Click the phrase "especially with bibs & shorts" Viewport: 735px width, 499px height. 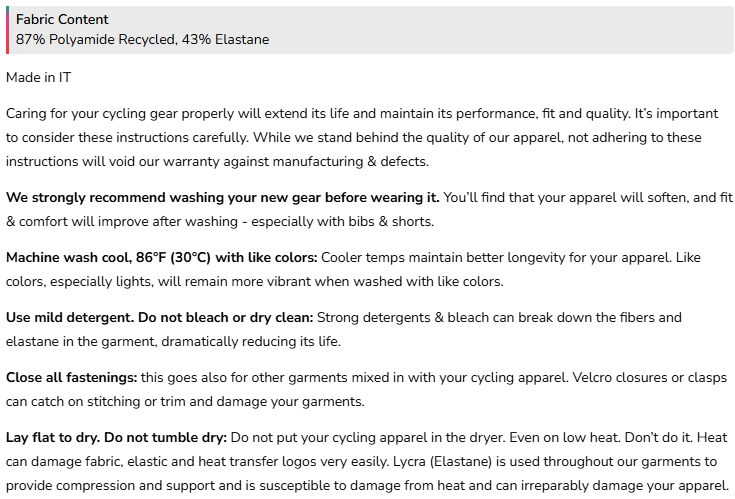click(x=342, y=221)
